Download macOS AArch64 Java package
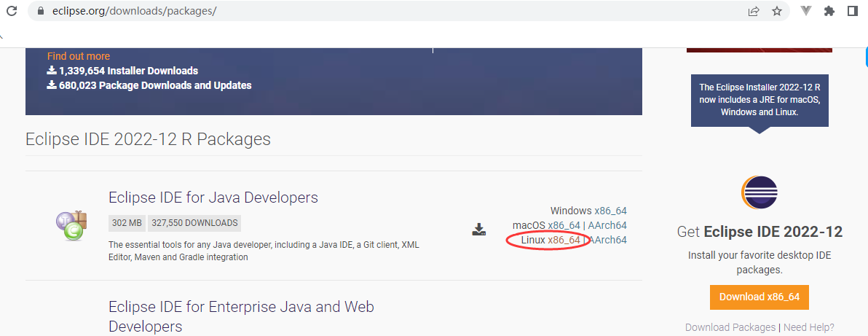 (607, 225)
